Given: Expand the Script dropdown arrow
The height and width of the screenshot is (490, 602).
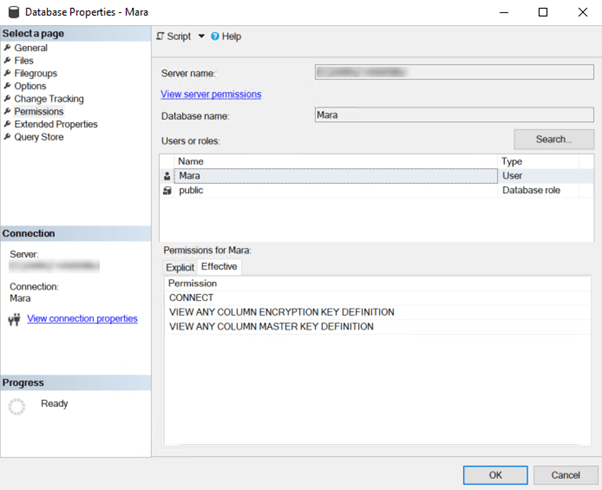Looking at the screenshot, I should pos(201,36).
